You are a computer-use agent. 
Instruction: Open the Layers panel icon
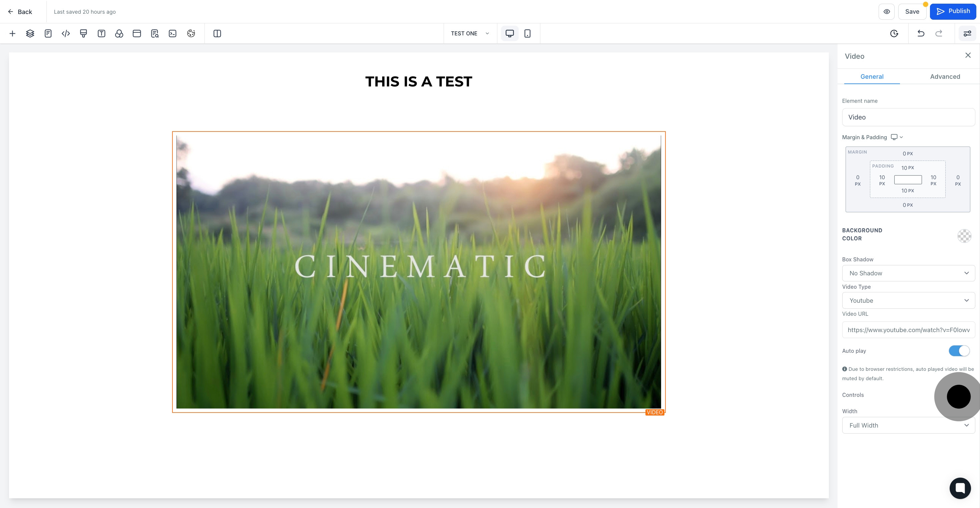[30, 33]
